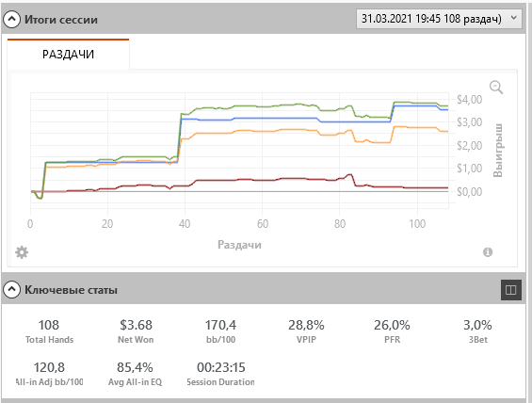Click the Total Hands 108 stat
532x403 pixels.
pyautogui.click(x=49, y=330)
